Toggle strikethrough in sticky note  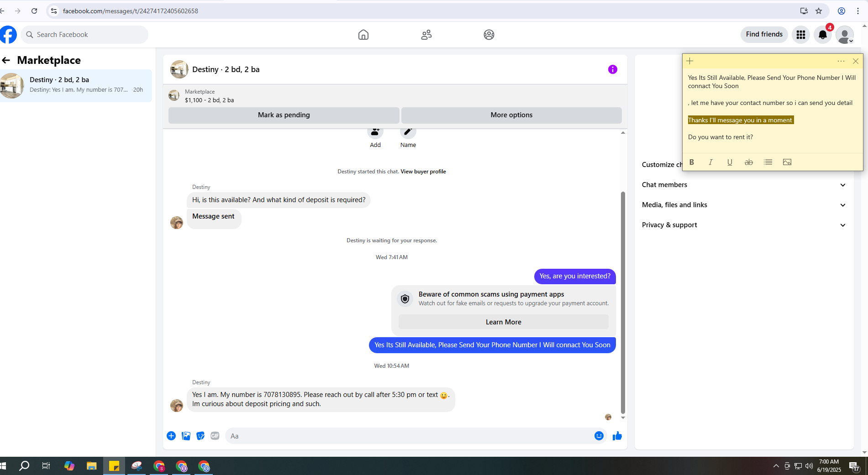tap(749, 162)
